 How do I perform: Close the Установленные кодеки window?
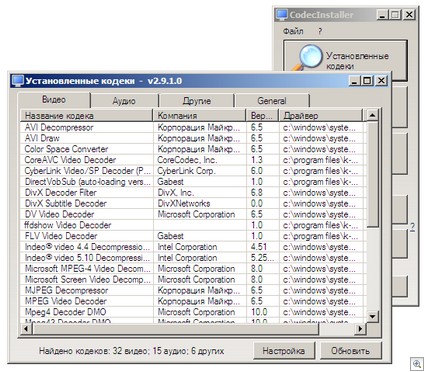pyautogui.click(x=381, y=81)
